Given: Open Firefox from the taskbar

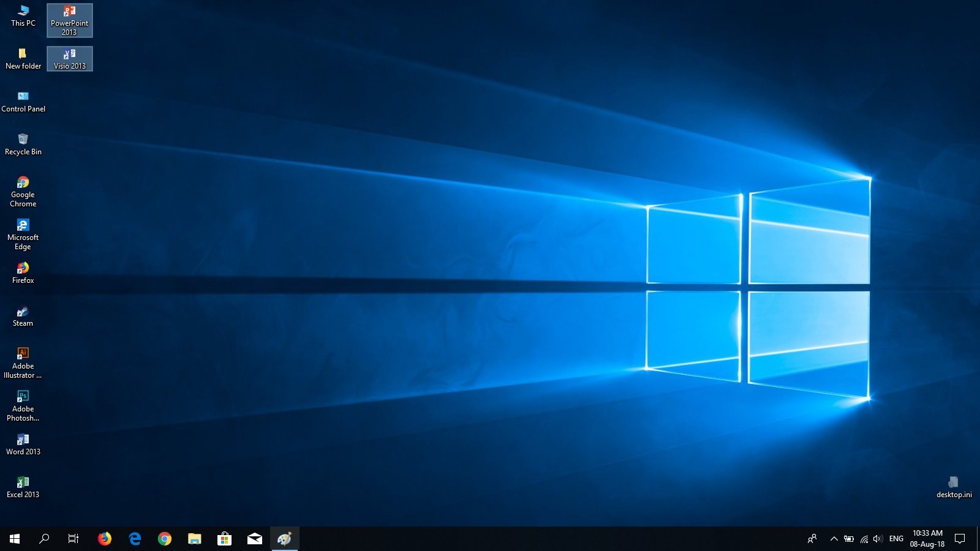Looking at the screenshot, I should pos(105,539).
